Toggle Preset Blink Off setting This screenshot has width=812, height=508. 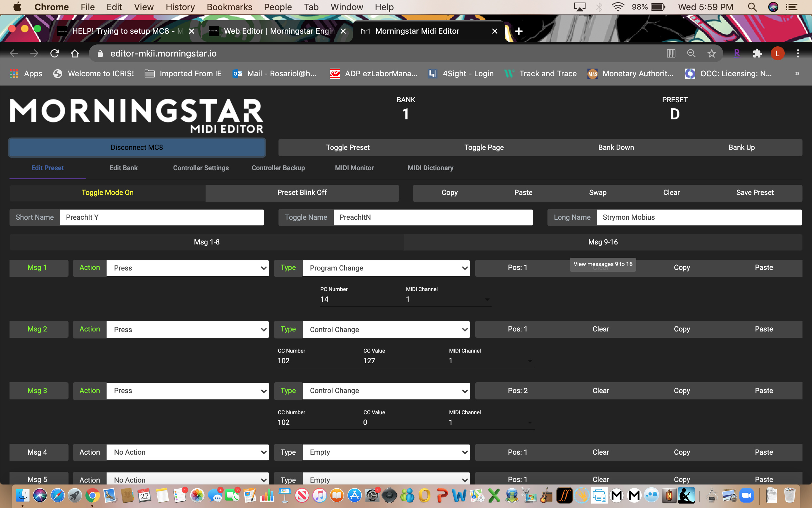[302, 192]
